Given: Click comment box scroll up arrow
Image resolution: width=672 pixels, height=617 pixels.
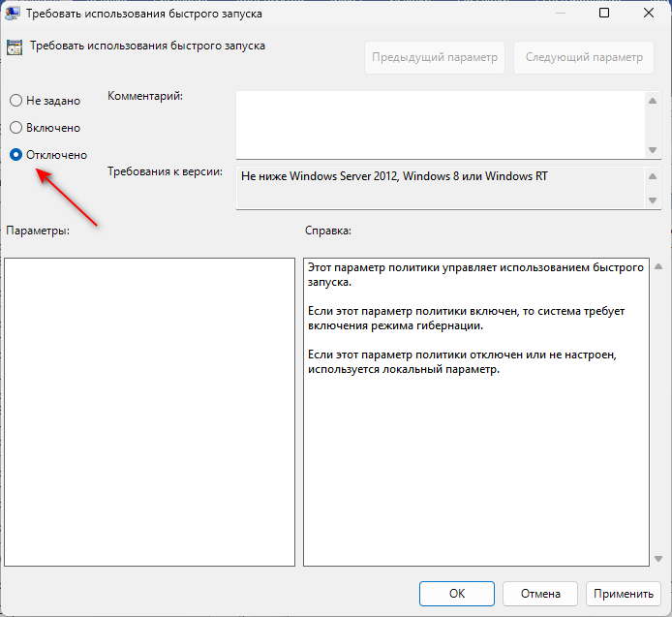Looking at the screenshot, I should (653, 101).
